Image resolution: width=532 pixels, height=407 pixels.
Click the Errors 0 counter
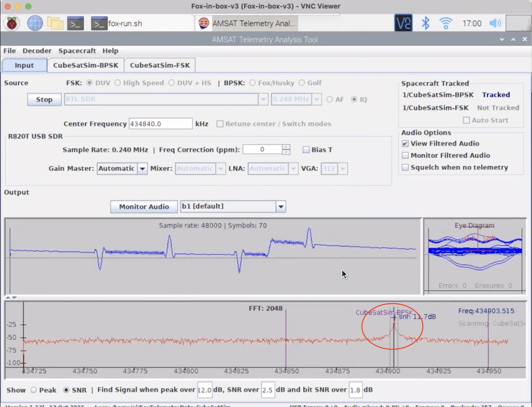pos(452,286)
